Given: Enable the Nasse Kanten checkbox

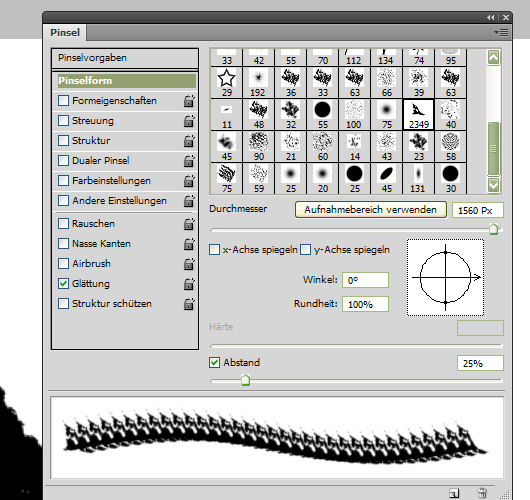Looking at the screenshot, I should 63,243.
